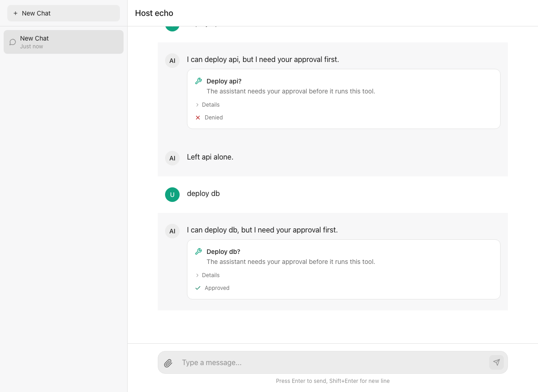Click the 'deploy db' user message
Viewport: 538px width, 392px height.
pos(203,193)
